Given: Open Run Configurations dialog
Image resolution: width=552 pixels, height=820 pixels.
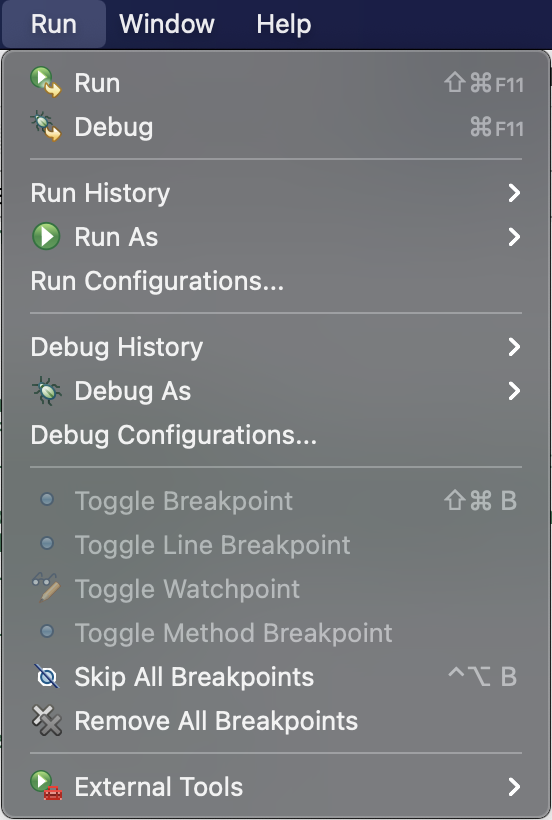Looking at the screenshot, I should pyautogui.click(x=276, y=281).
